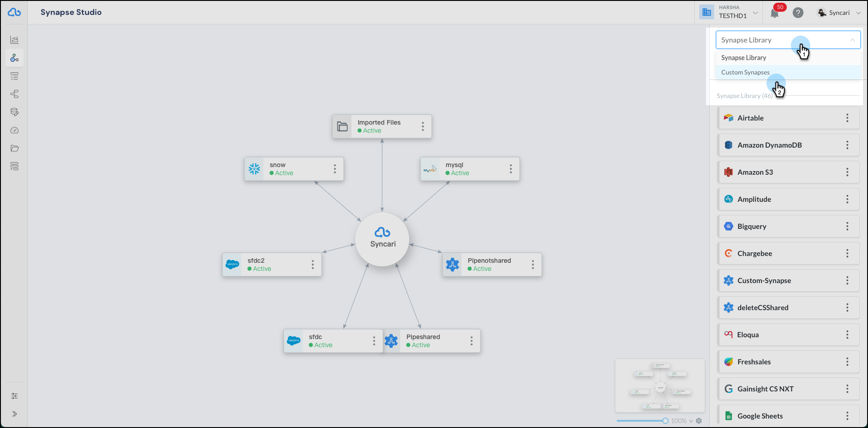Open the Chargebee three-dot menu
The image size is (868, 428).
coord(847,253)
